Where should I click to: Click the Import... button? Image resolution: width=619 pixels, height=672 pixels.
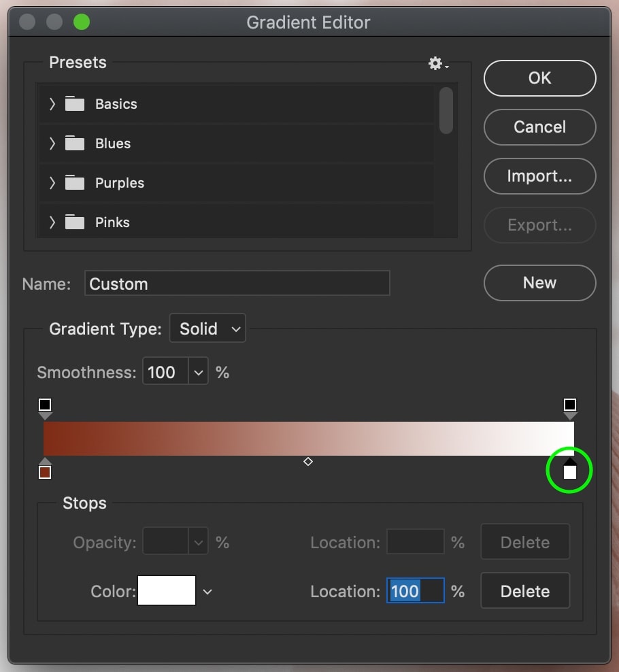point(539,175)
